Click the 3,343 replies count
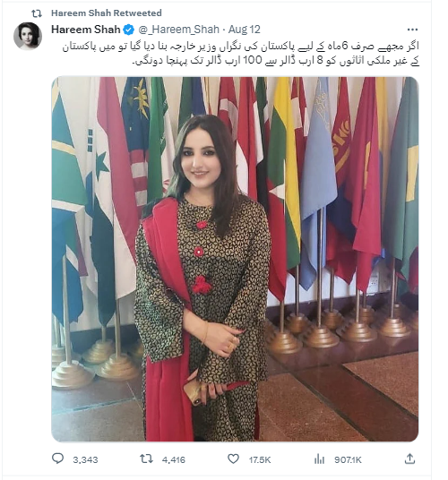This screenshot has width=448, height=480. (x=85, y=459)
